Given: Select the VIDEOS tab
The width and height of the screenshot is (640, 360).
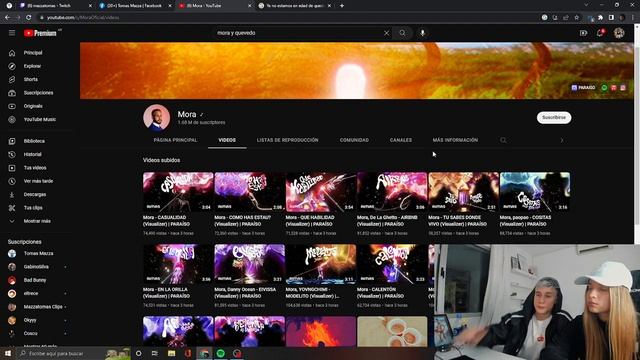Looking at the screenshot, I should click(227, 140).
